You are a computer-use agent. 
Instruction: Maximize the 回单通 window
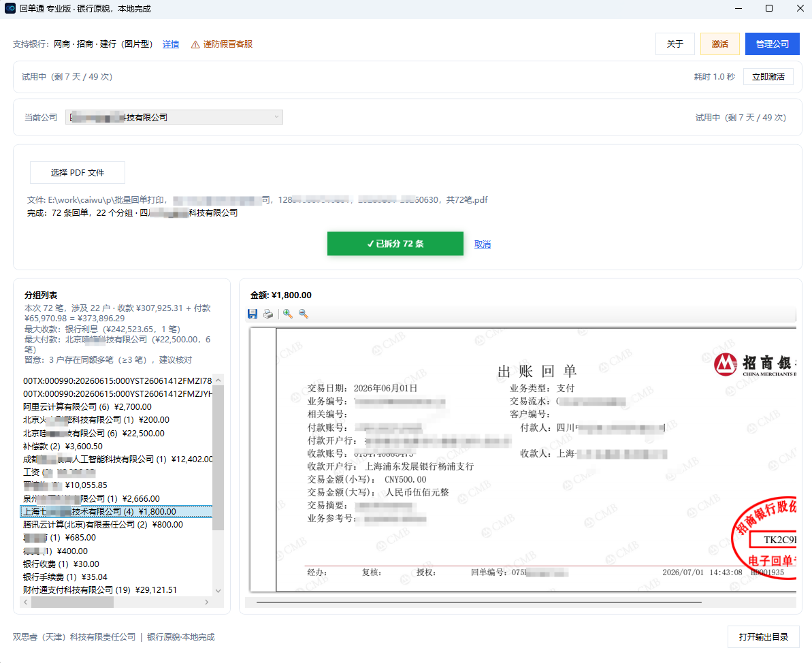point(769,8)
